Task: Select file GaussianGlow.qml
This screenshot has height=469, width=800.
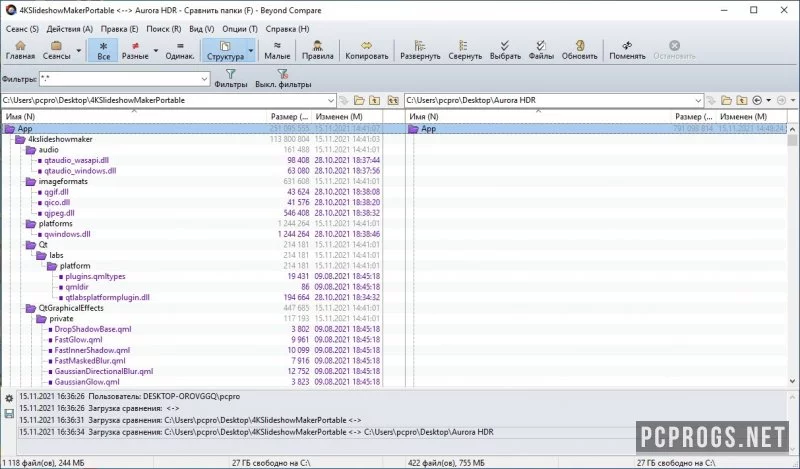Action: pyautogui.click(x=87, y=382)
